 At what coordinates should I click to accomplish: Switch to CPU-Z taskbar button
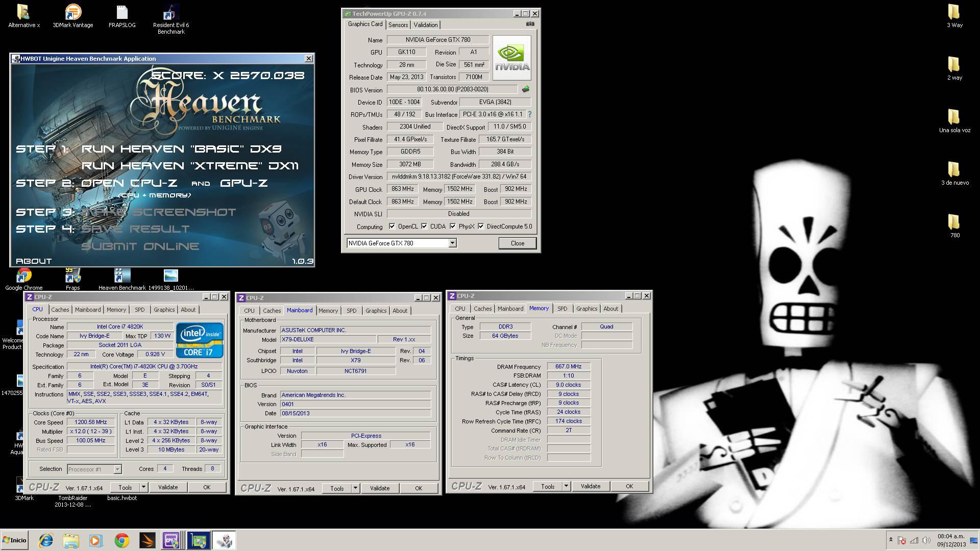tap(171, 540)
